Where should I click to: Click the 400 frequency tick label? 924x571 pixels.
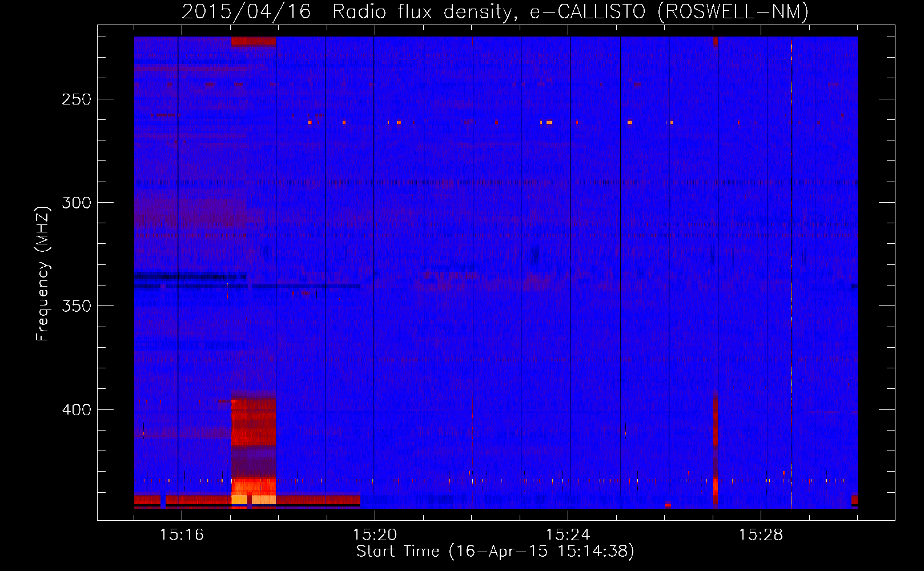pyautogui.click(x=77, y=410)
